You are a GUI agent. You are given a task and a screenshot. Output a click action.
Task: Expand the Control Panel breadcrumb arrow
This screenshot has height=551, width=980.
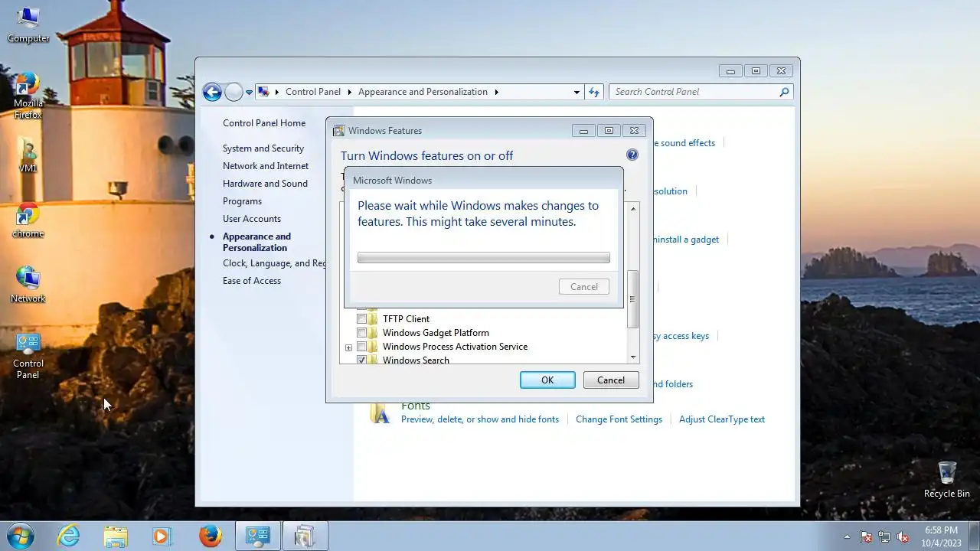click(x=350, y=92)
